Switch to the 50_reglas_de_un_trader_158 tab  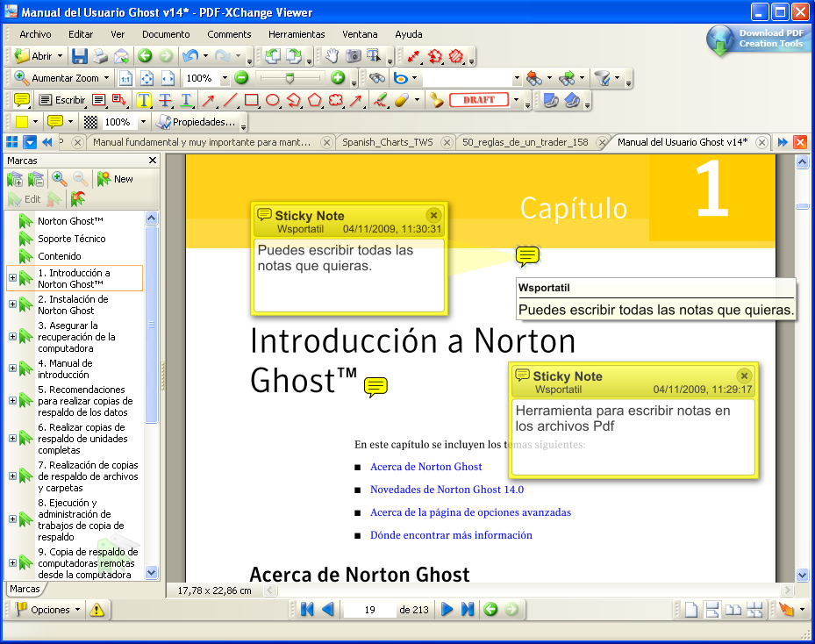click(525, 142)
